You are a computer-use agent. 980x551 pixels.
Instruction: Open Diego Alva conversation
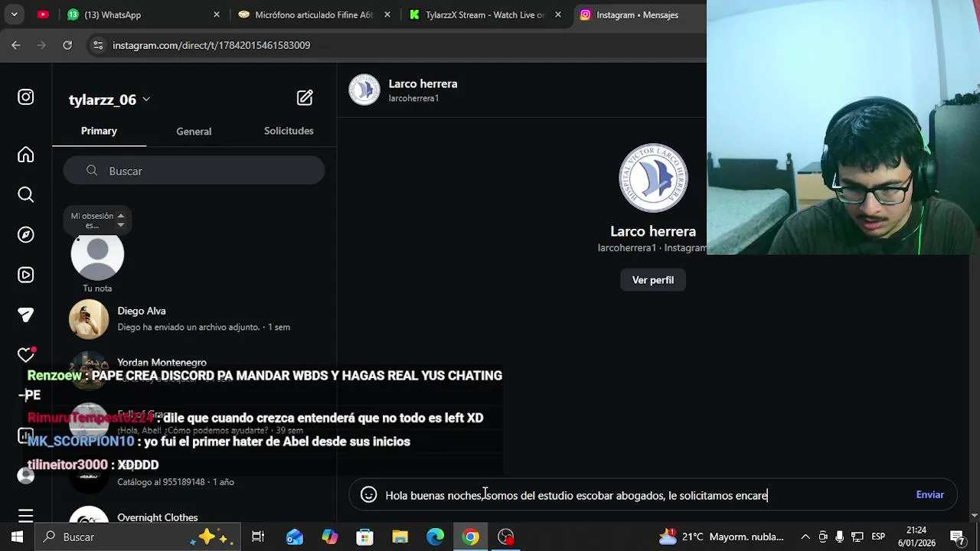pos(194,318)
